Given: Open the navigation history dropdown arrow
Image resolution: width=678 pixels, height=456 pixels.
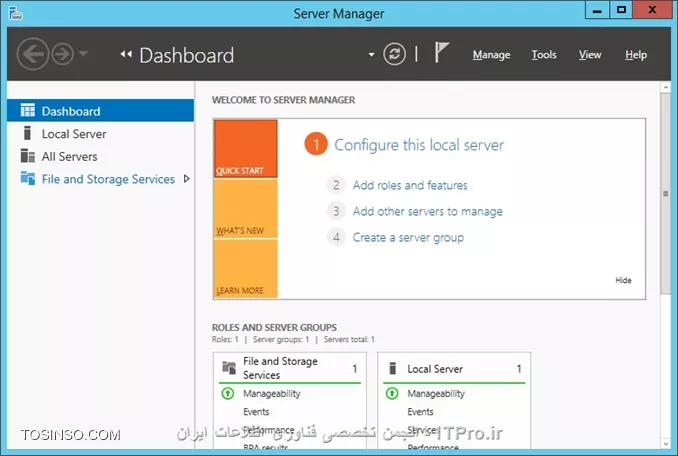Looking at the screenshot, I should [x=83, y=54].
